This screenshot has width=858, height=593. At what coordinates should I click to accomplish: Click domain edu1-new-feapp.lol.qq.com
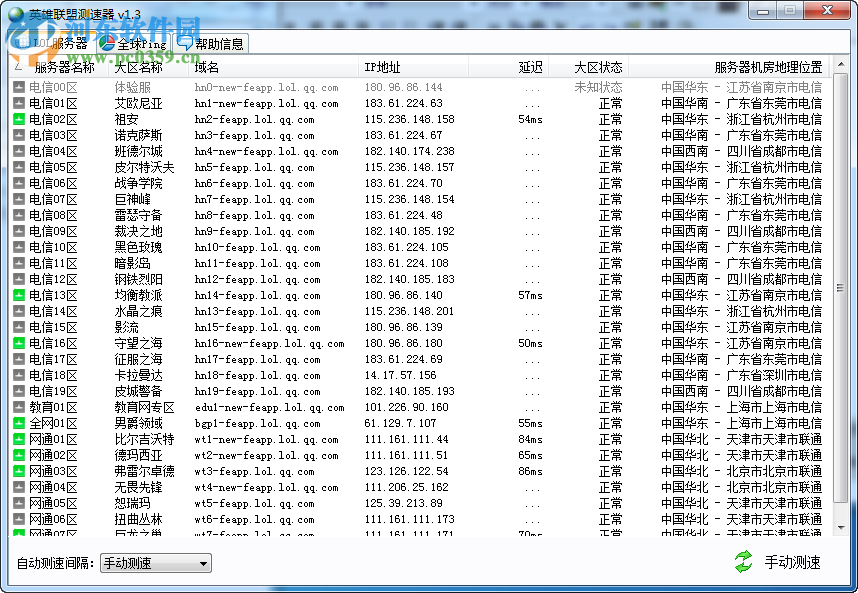pyautogui.click(x=270, y=408)
